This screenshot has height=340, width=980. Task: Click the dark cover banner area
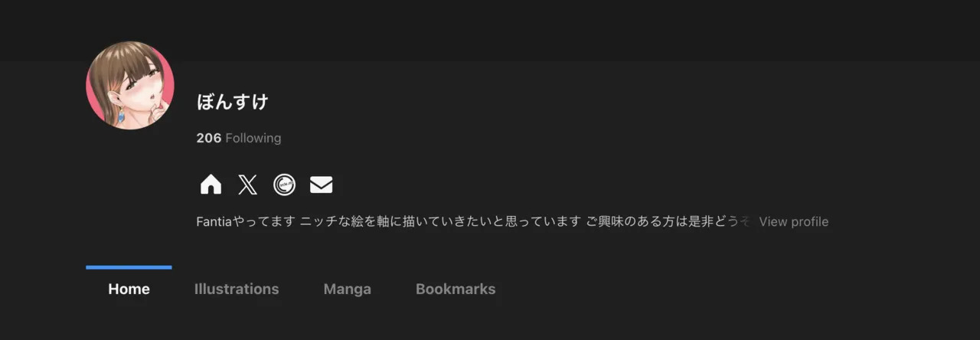point(490,31)
